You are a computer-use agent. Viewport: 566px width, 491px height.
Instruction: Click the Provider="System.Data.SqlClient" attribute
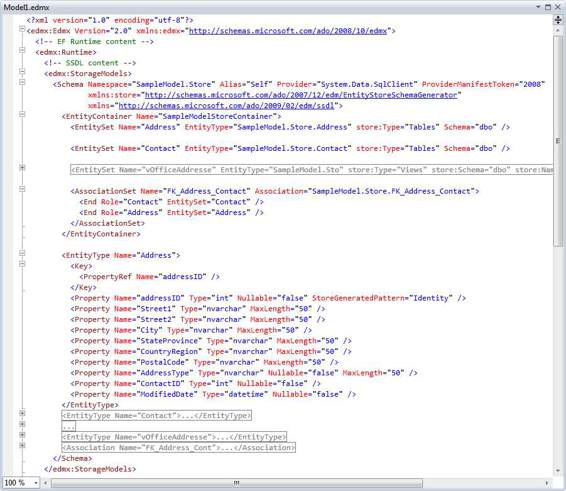[x=347, y=84]
